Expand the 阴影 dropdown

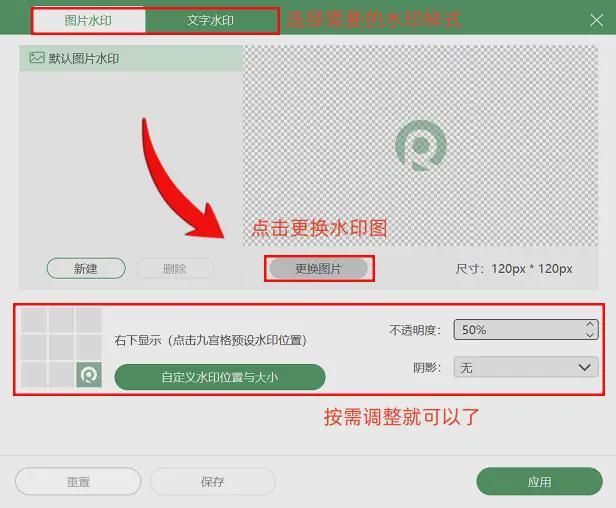(x=526, y=367)
